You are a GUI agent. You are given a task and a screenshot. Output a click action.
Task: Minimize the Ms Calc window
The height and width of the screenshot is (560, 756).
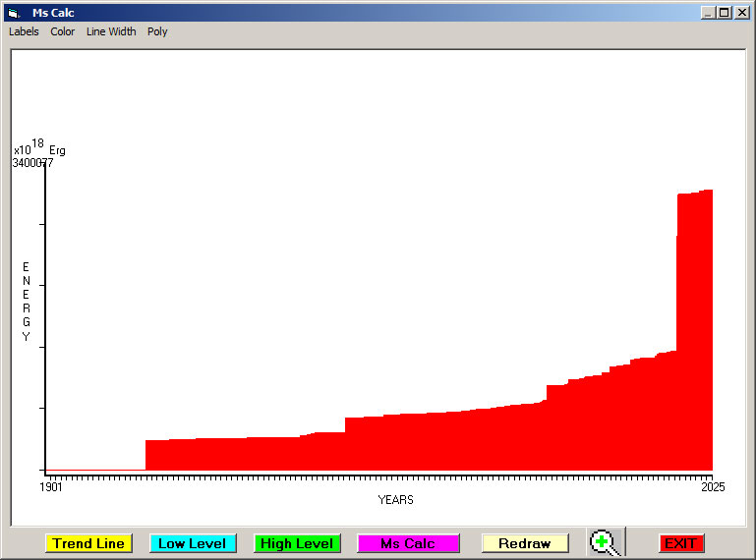709,13
